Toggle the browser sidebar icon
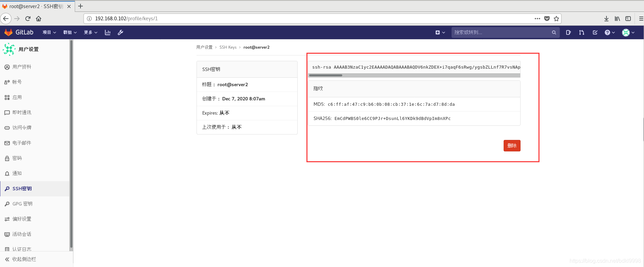 click(628, 19)
